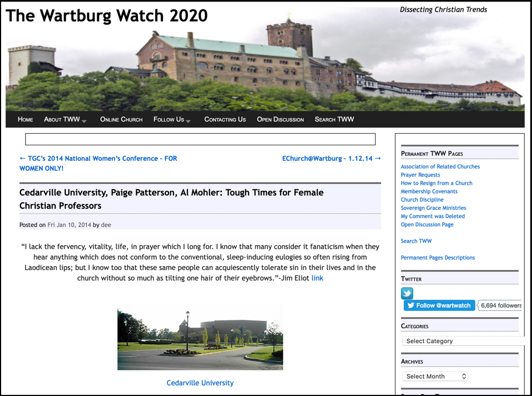
Task: Click the post date Fri Jan 10, 2014
Action: tap(69, 225)
